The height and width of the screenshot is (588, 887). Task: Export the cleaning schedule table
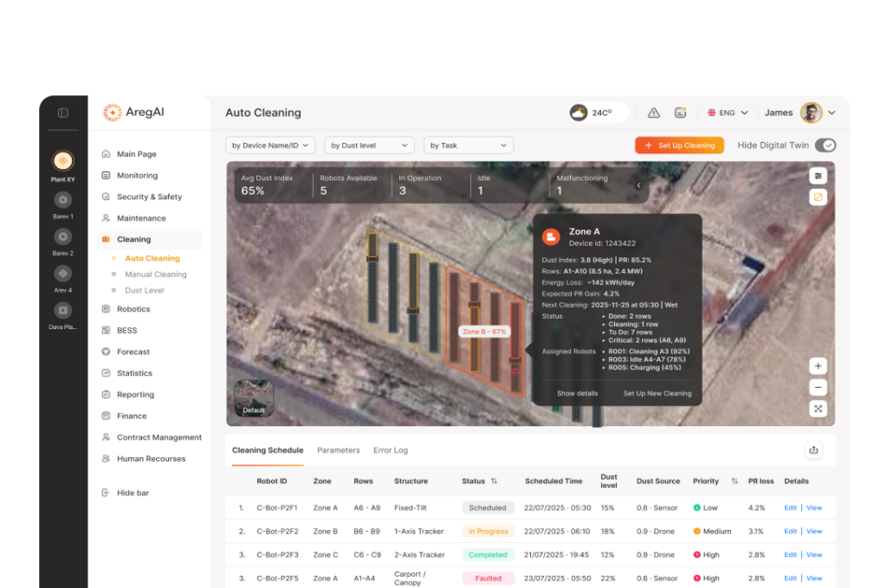pos(813,450)
